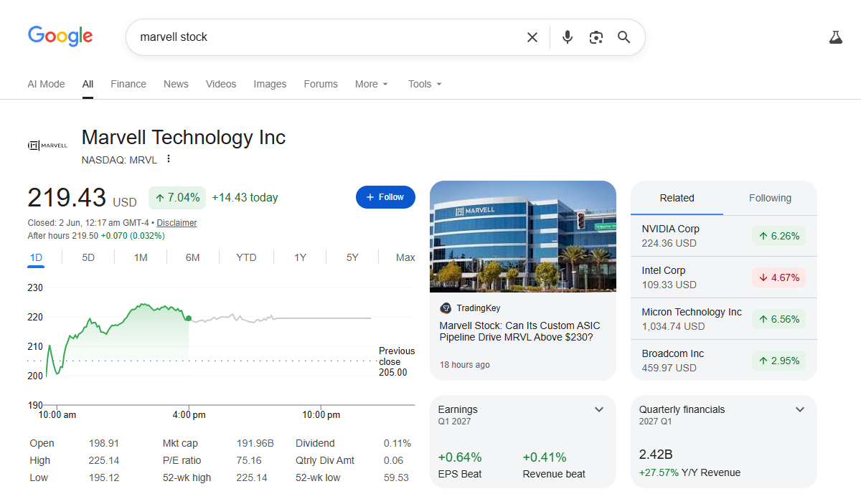Select the 6M chart range
Image resolution: width=861 pixels, height=504 pixels.
pyautogui.click(x=192, y=257)
